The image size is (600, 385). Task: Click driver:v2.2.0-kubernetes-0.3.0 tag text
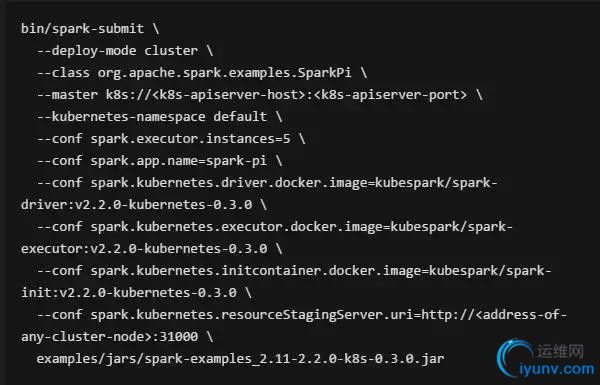pos(136,205)
